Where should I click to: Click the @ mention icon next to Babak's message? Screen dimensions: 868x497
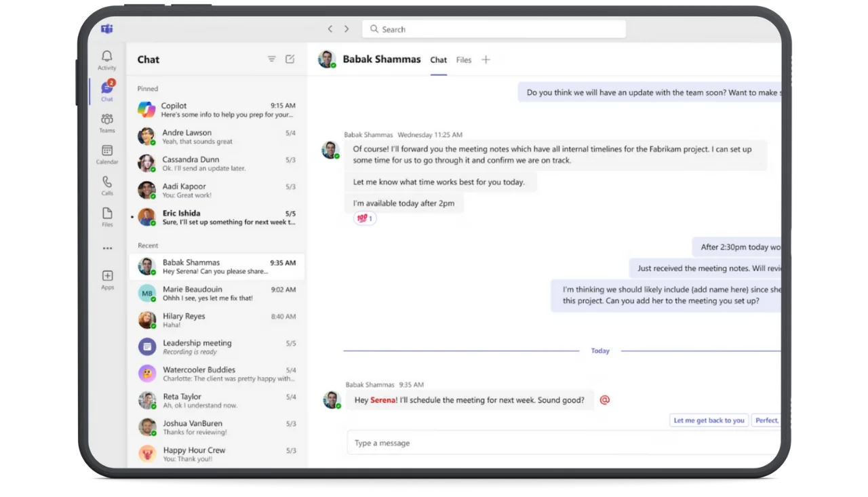point(604,400)
